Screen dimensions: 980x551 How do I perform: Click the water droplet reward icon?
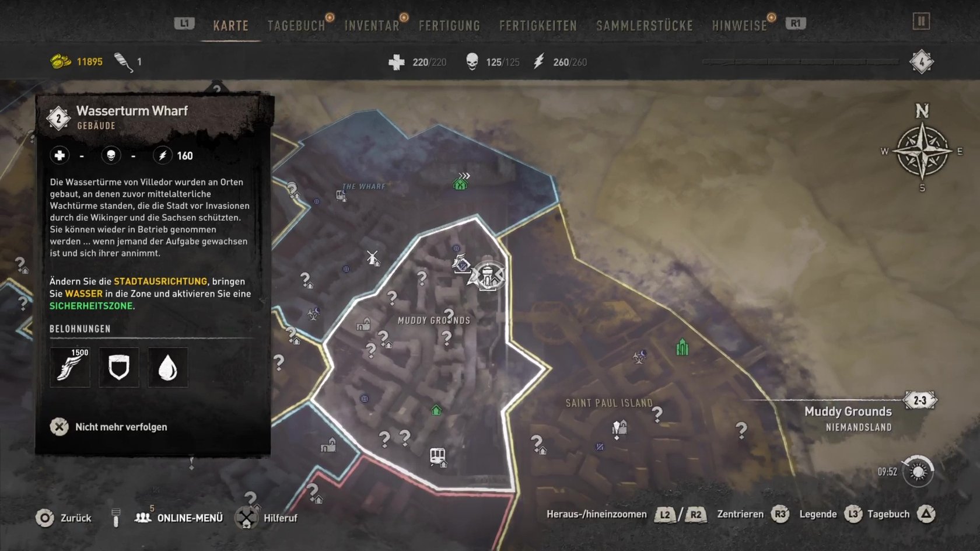(168, 368)
